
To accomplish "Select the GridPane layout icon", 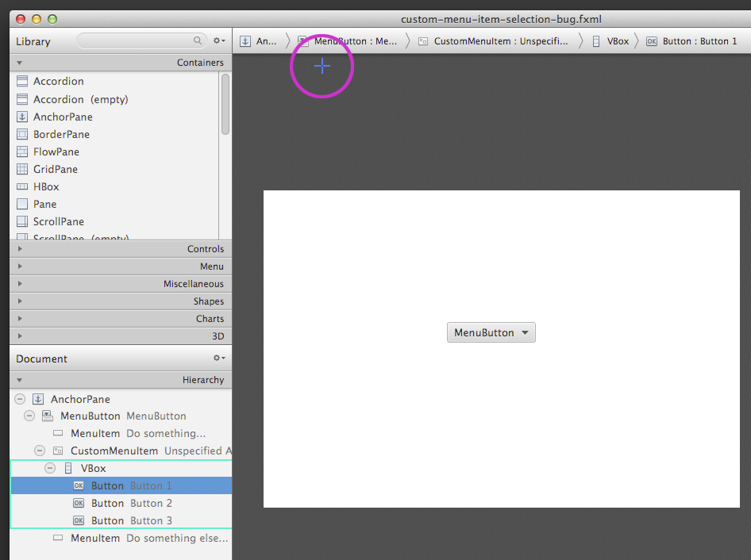I will (22, 169).
